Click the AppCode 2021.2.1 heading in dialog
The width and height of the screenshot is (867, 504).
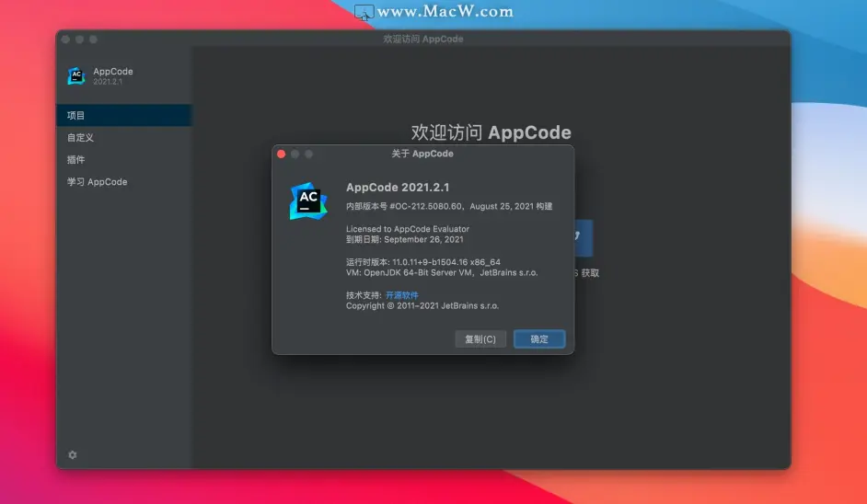pos(398,188)
